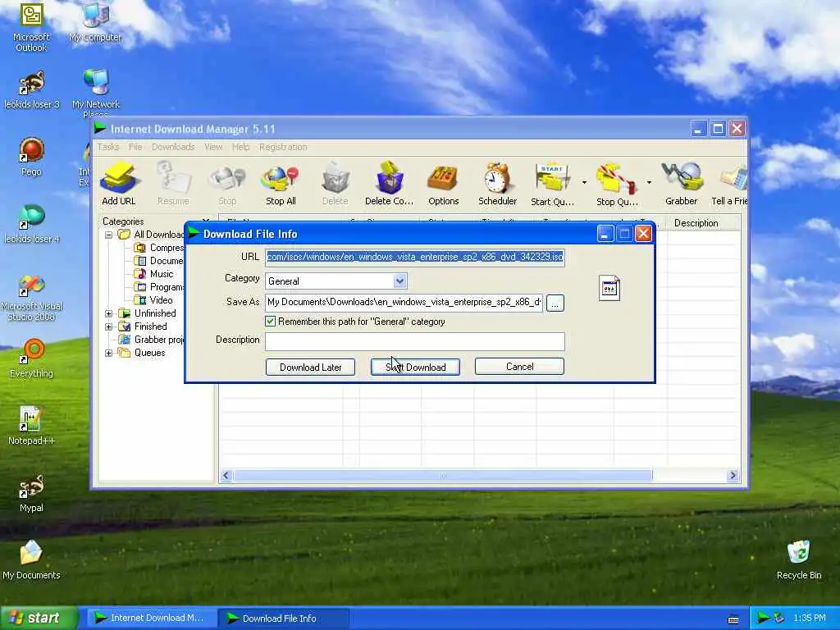This screenshot has height=630, width=840.
Task: Click into the Save As path field
Action: point(404,302)
